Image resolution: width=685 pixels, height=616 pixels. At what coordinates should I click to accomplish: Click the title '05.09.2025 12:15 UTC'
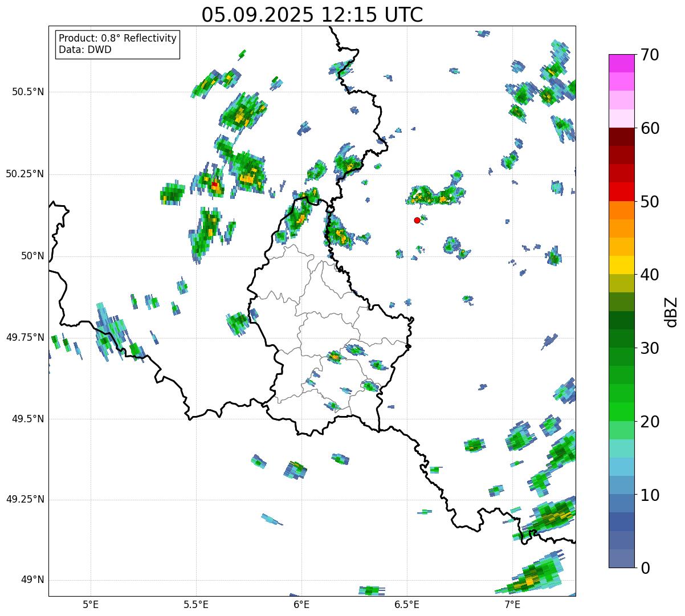[x=312, y=15]
